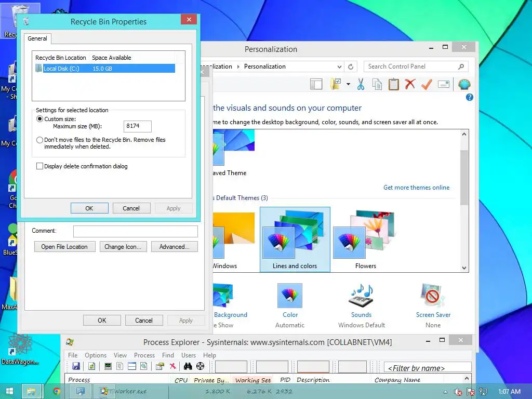Screen dimensions: 532x399
Task: Click the Comment text field
Action: coord(136,231)
